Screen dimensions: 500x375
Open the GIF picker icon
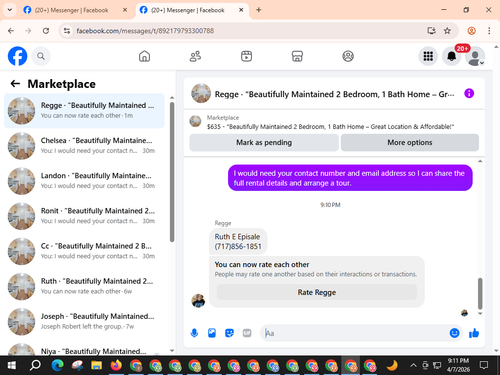pos(247,333)
